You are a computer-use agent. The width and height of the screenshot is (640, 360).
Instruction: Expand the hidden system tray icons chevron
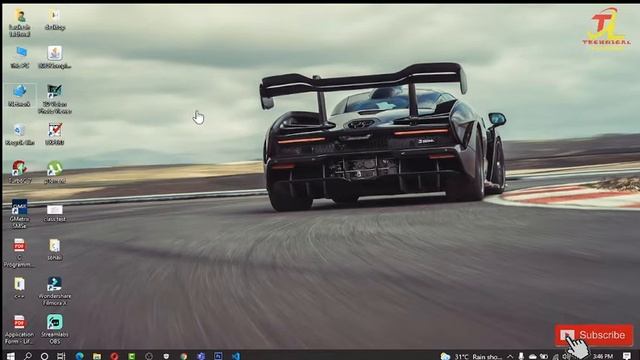[510, 356]
